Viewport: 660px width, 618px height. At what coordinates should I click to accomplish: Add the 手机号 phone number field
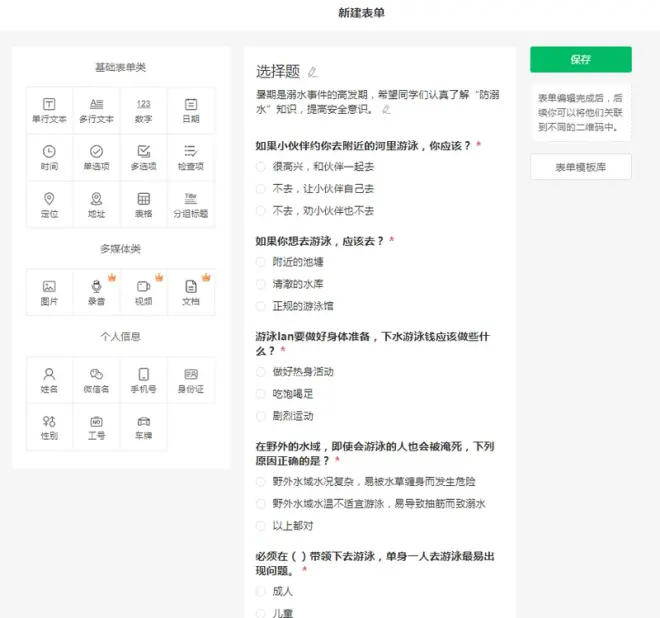click(144, 380)
